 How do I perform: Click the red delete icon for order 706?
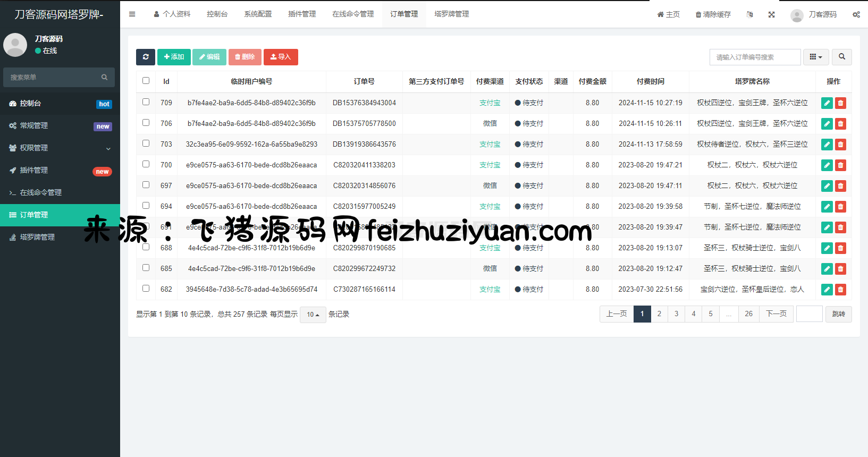(840, 124)
